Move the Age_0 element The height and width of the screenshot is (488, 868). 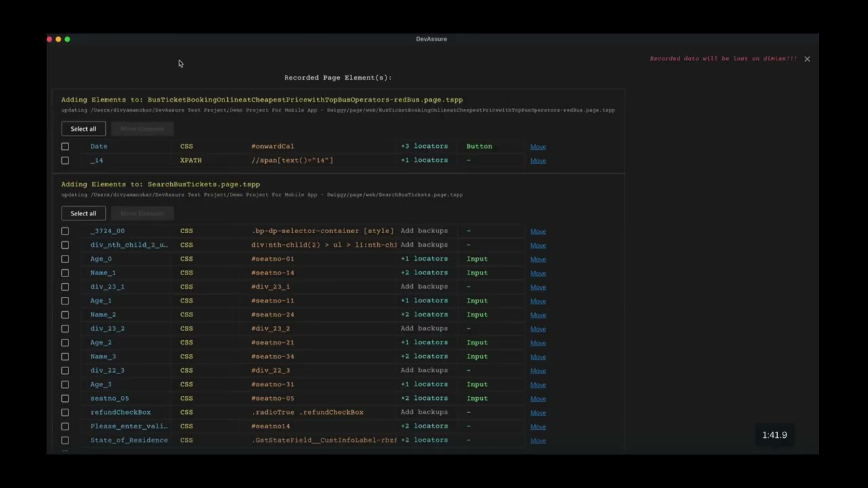coord(538,259)
